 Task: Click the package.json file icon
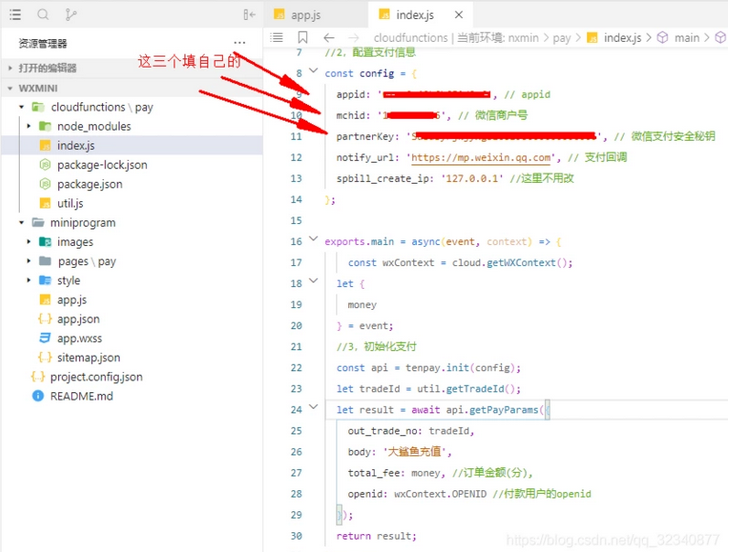45,184
